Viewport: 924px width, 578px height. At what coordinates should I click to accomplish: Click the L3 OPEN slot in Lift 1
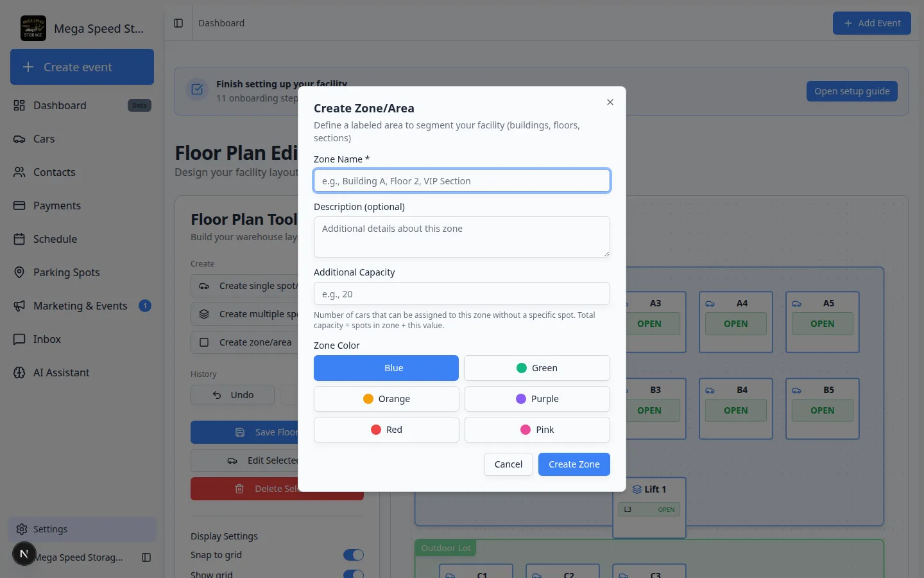point(649,509)
